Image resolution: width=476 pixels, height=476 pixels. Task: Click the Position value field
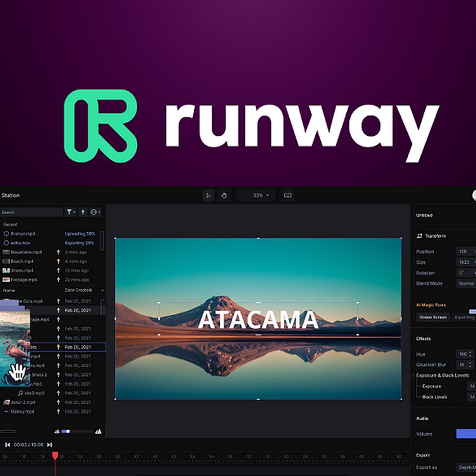tap(466, 251)
